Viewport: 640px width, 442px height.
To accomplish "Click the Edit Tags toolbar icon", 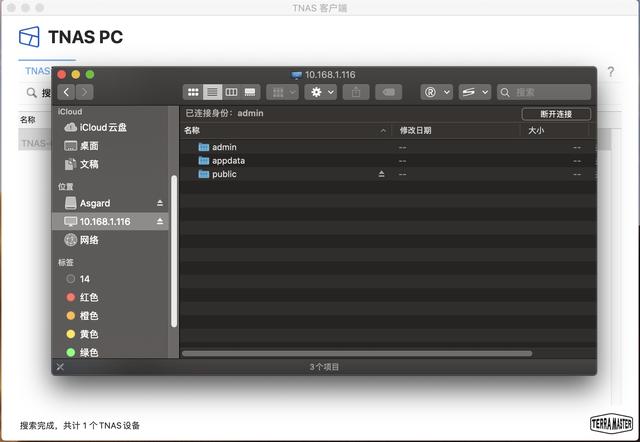I will [x=388, y=92].
